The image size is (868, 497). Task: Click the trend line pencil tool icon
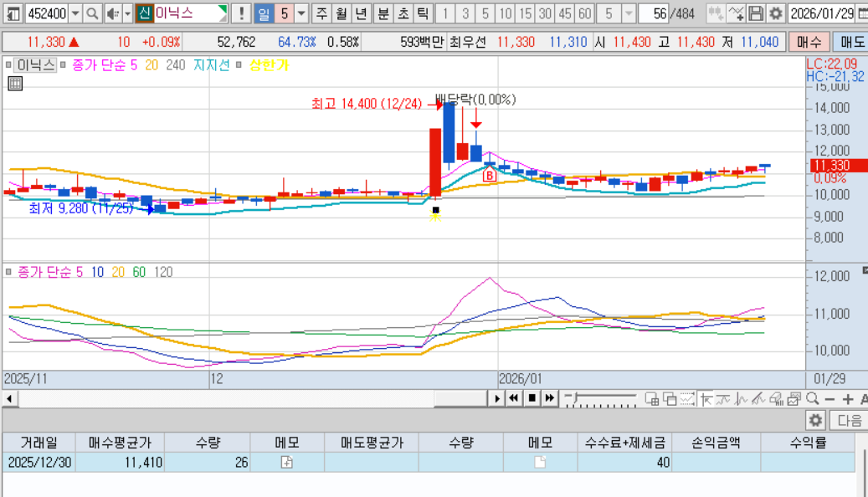pos(758,399)
